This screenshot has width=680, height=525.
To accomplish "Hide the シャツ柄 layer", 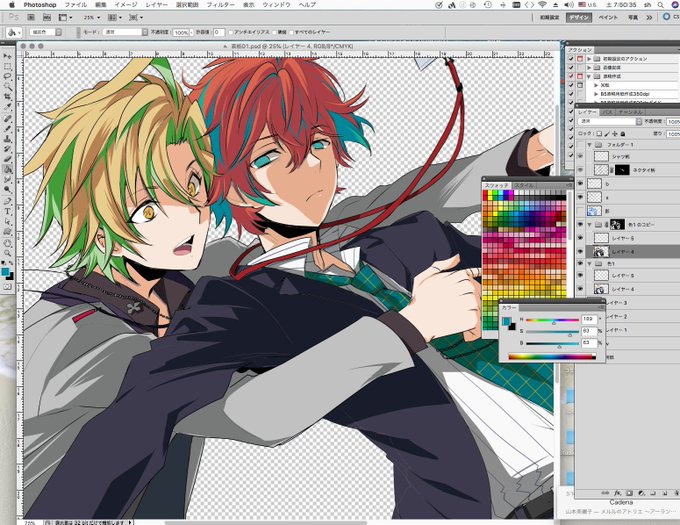I will (580, 157).
